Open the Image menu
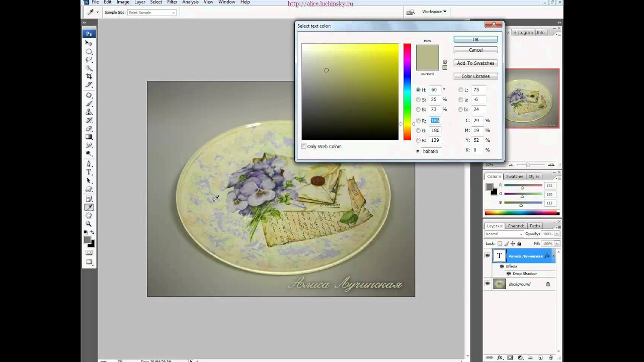The image size is (644, 362). [123, 3]
